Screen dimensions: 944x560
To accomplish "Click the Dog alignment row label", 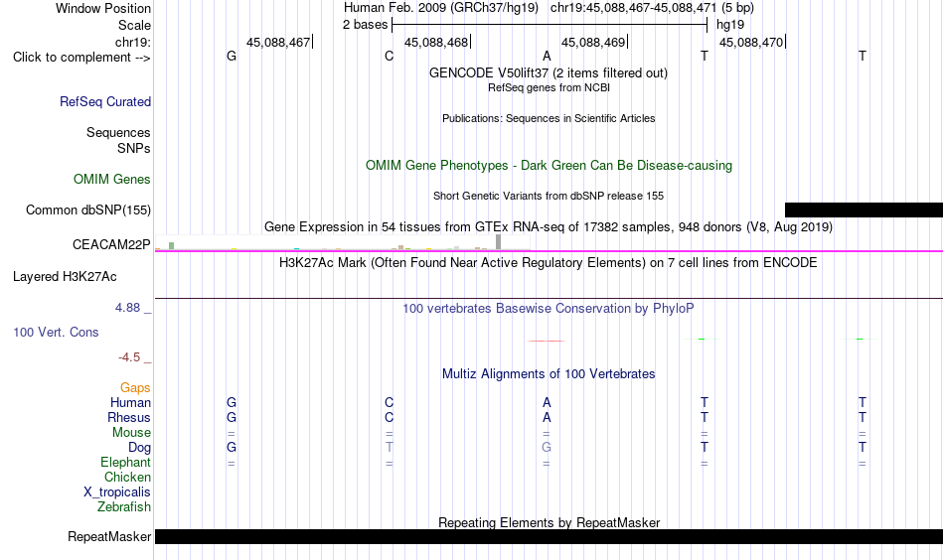I will 139,448.
